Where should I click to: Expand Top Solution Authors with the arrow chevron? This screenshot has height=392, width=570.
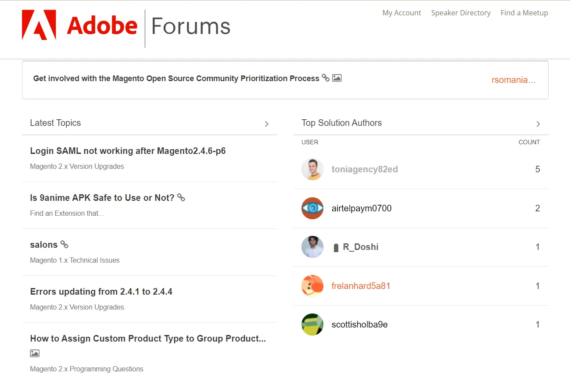pos(538,124)
